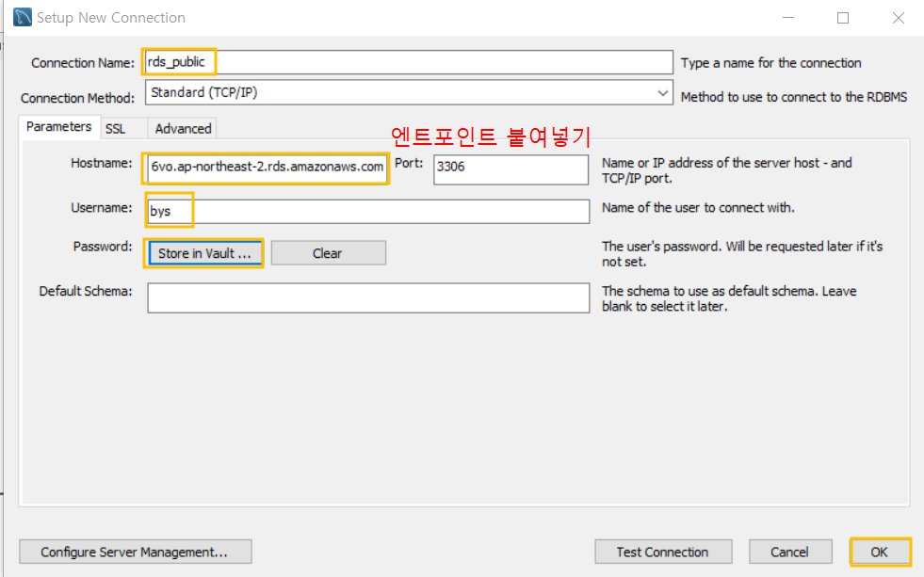This screenshot has height=577, width=924.
Task: Click the 'Method to use to connect' hint text
Action: tap(794, 97)
